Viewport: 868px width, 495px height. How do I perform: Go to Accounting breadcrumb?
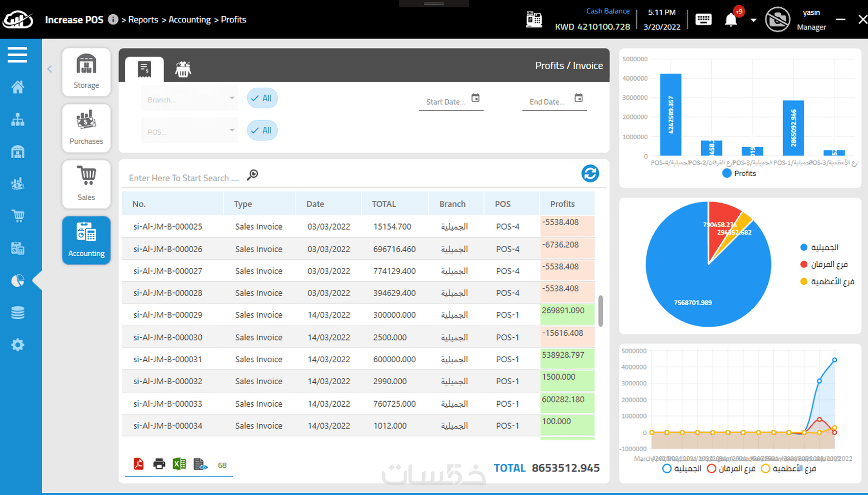(189, 19)
